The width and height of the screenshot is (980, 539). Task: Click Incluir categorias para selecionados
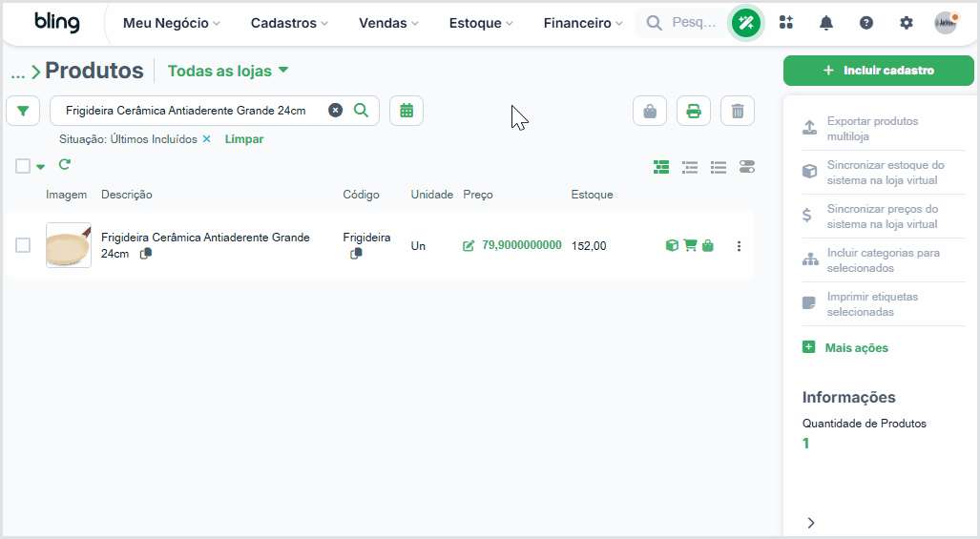(883, 260)
